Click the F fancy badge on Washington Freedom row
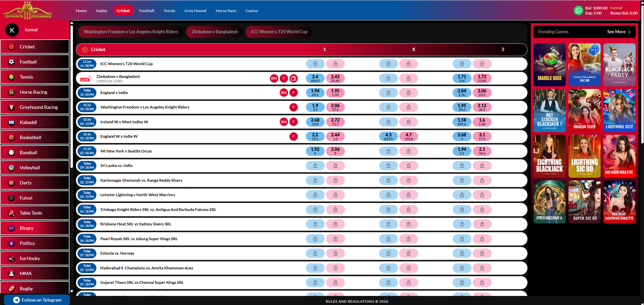The height and width of the screenshot is (305, 644). pyautogui.click(x=293, y=107)
